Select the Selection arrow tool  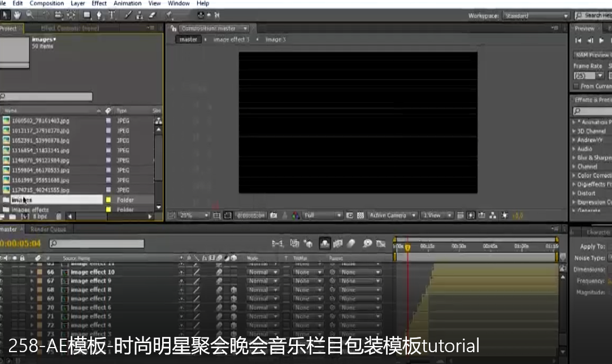point(5,15)
